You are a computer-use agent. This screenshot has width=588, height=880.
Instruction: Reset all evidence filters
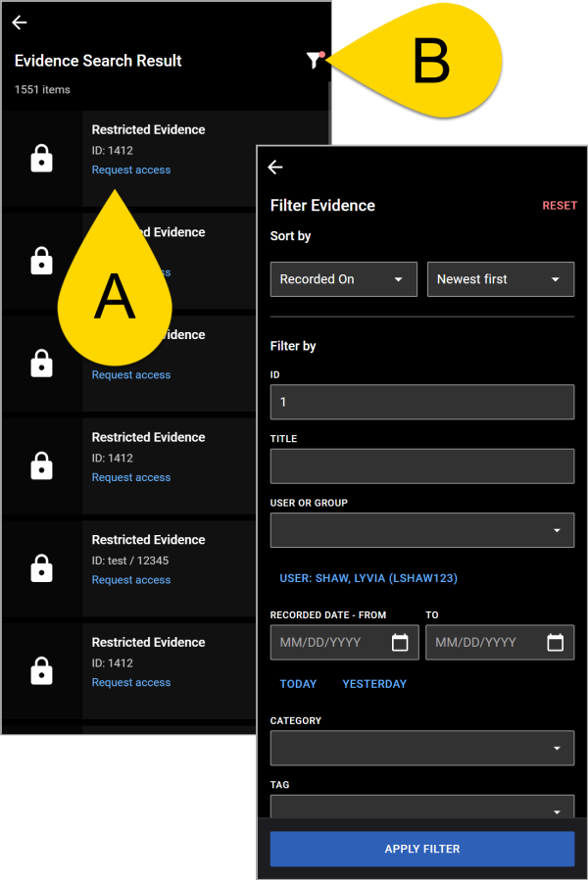(560, 206)
